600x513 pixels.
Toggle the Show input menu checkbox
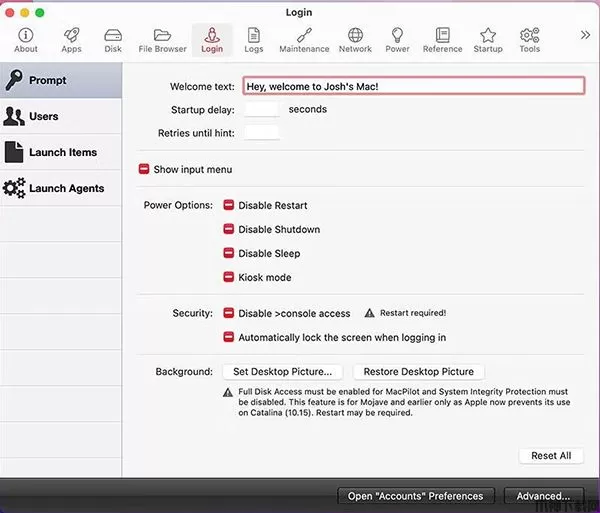[x=144, y=170]
